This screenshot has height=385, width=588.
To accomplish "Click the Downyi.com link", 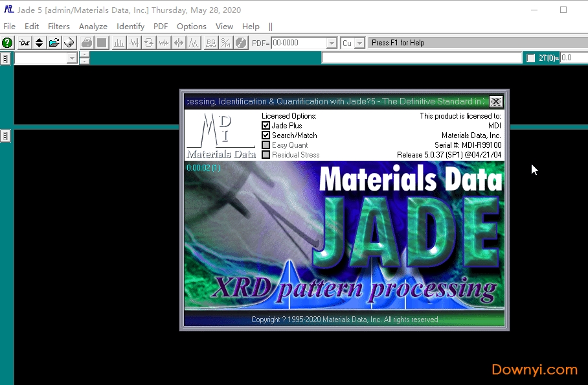I will pyautogui.click(x=534, y=369).
